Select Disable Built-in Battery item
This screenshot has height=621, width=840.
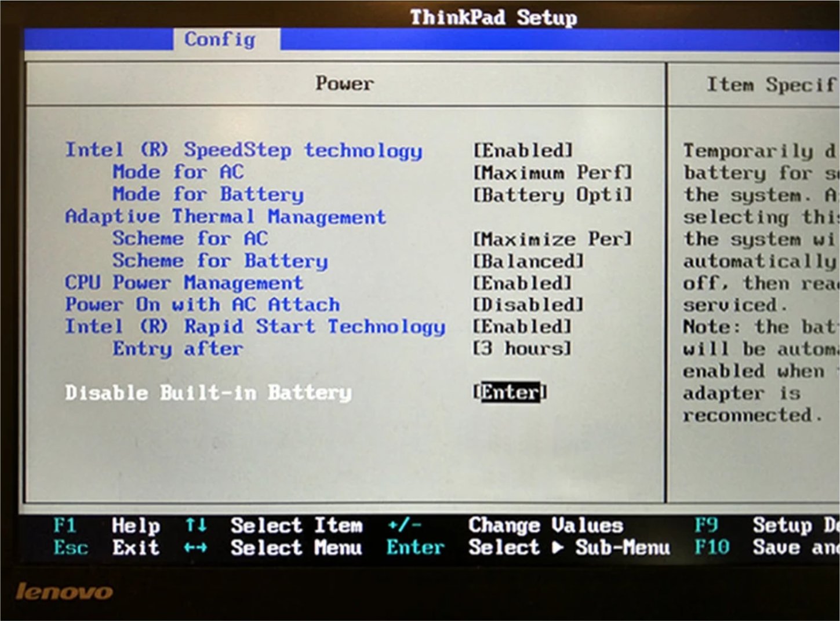(x=208, y=393)
